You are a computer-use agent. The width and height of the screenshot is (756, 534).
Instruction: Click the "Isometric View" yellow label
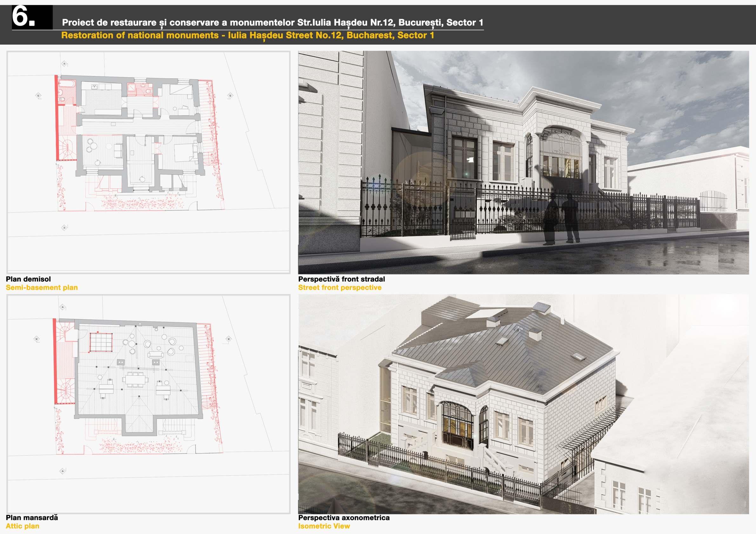(324, 526)
